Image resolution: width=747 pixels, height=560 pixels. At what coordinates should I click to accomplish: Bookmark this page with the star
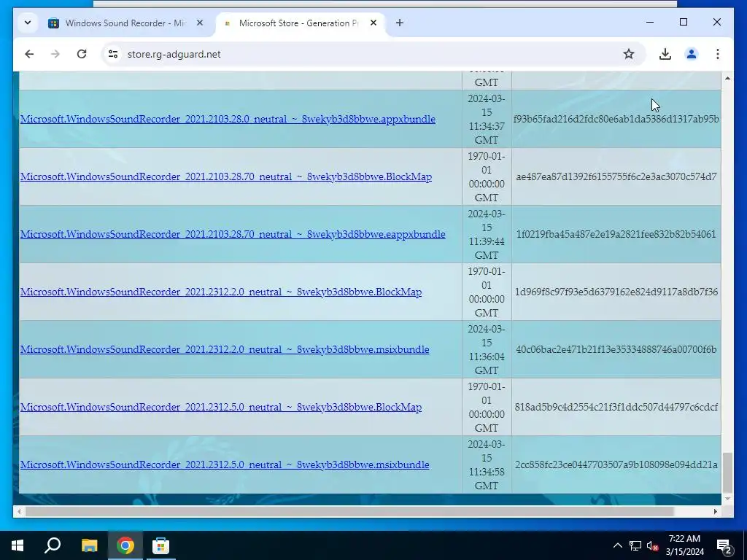(x=629, y=54)
